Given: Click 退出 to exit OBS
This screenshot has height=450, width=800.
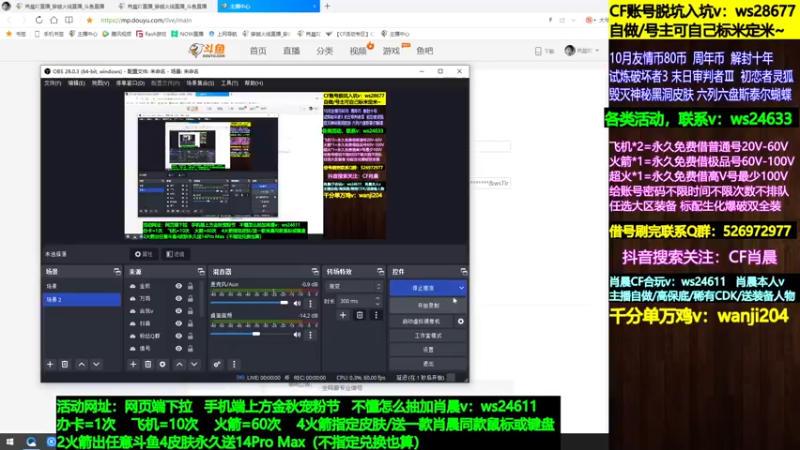Looking at the screenshot, I should 428,363.
